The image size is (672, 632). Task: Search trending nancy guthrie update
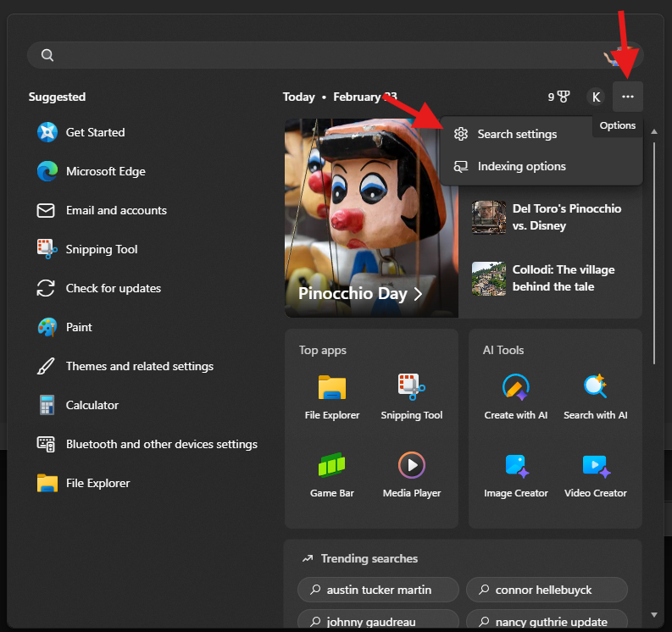tap(547, 619)
